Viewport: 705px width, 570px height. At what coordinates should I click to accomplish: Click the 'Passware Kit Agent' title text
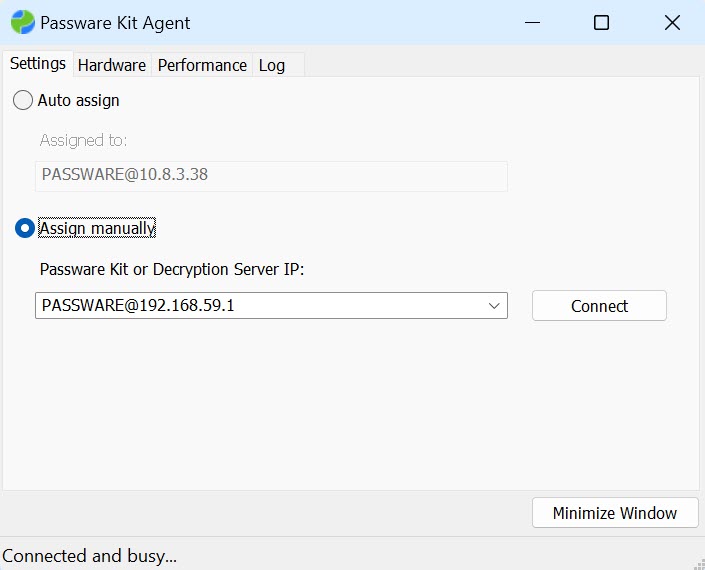coord(115,23)
